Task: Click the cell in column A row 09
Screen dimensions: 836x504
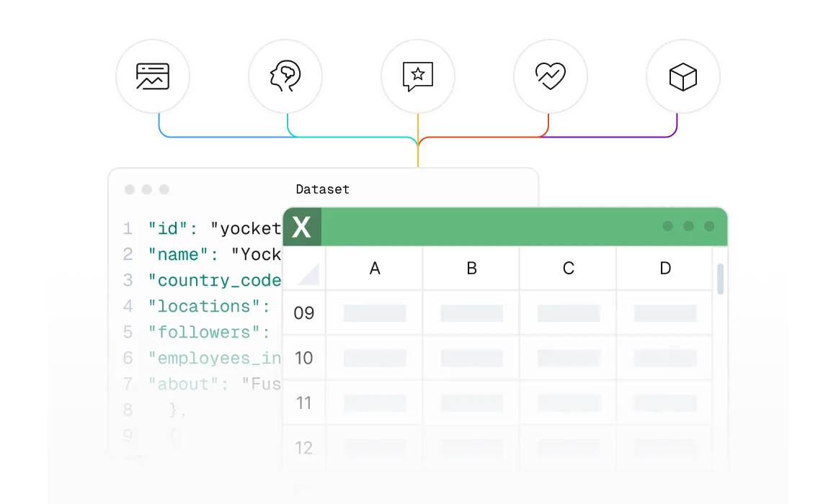Action: [375, 313]
